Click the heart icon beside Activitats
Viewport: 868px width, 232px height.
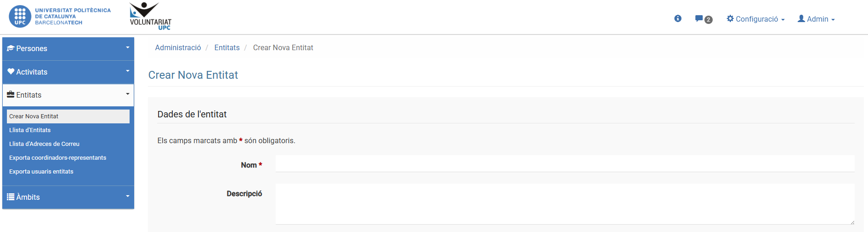[11, 71]
